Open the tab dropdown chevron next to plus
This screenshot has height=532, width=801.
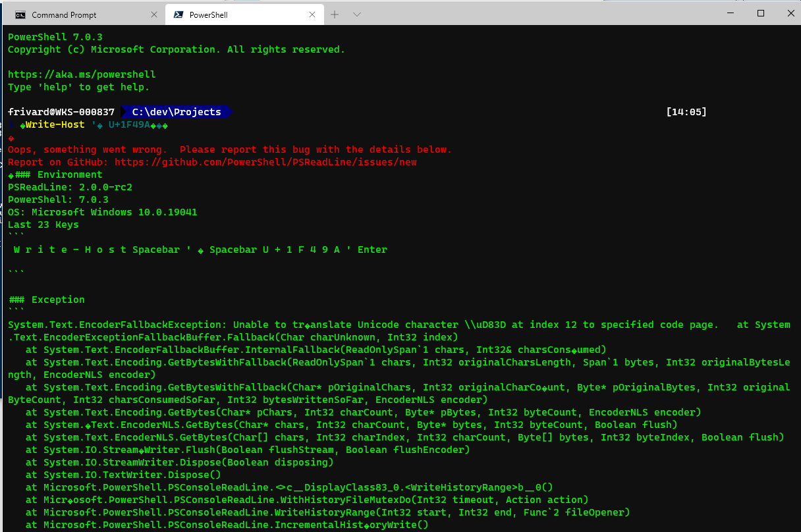[x=357, y=14]
